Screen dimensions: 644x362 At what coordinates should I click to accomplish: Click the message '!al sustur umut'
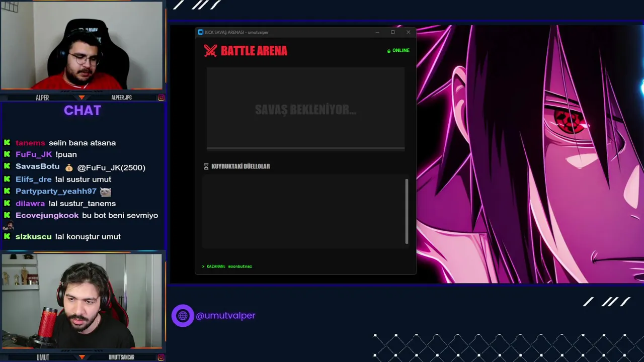tap(83, 179)
